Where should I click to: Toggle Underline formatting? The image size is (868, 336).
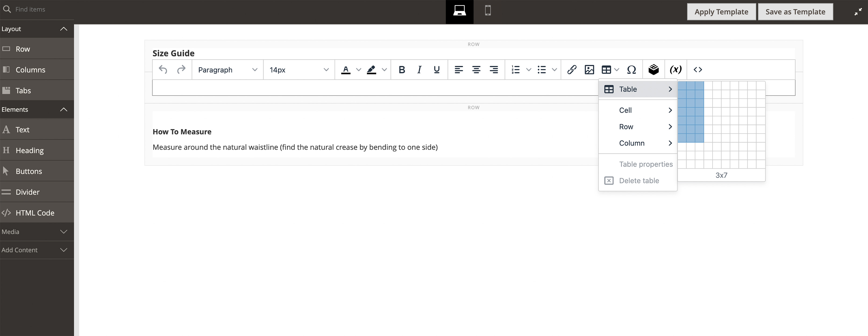tap(437, 70)
